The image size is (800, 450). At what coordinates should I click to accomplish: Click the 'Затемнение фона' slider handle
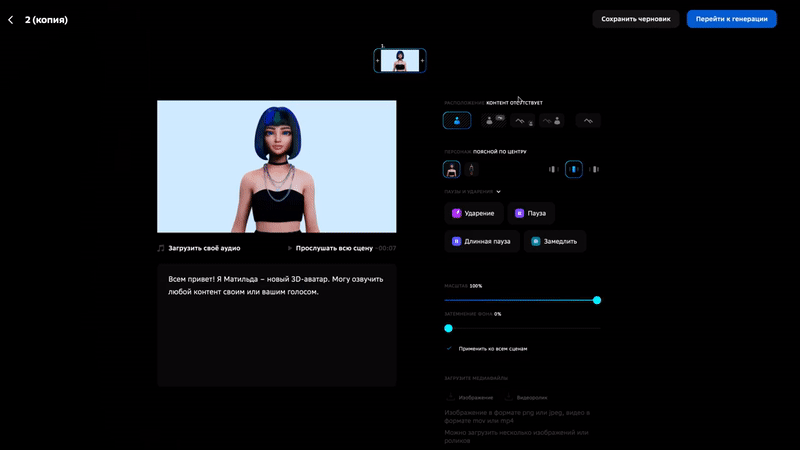(448, 328)
